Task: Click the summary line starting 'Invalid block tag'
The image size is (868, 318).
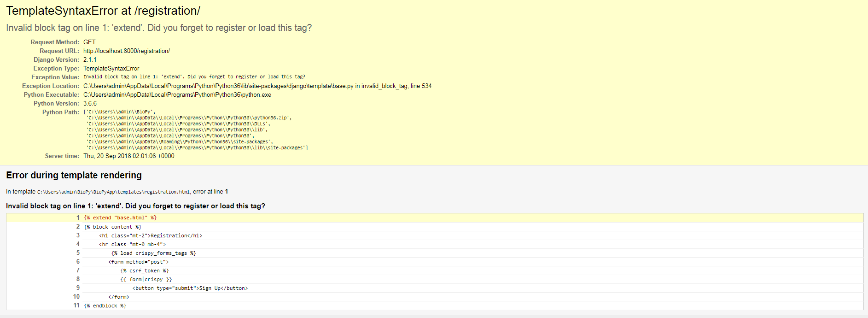Action: tap(159, 28)
